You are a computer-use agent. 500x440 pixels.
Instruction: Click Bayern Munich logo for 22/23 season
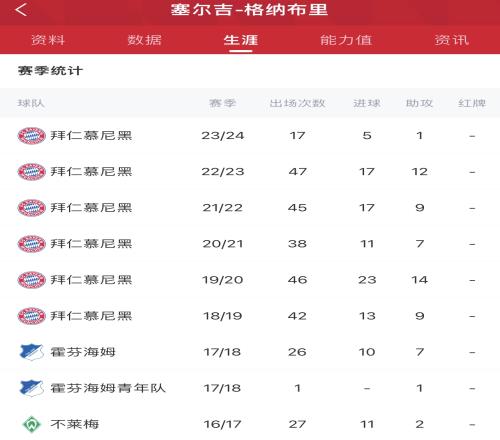pos(31,172)
